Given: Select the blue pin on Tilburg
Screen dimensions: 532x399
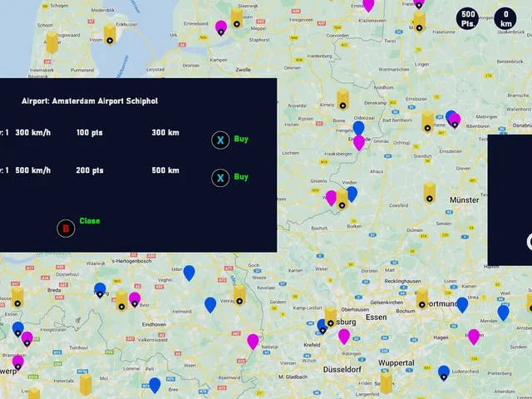Looking at the screenshot, I should point(100,290).
